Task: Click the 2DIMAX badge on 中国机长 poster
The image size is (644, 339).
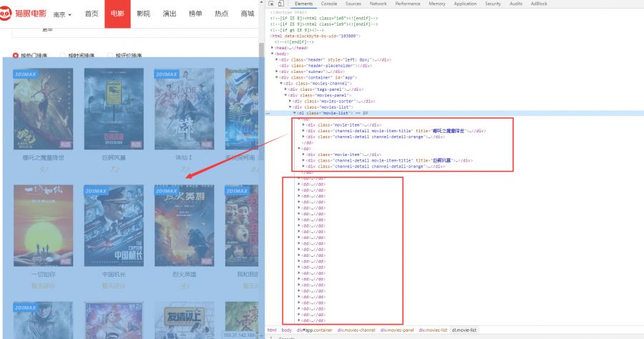Action: click(96, 191)
